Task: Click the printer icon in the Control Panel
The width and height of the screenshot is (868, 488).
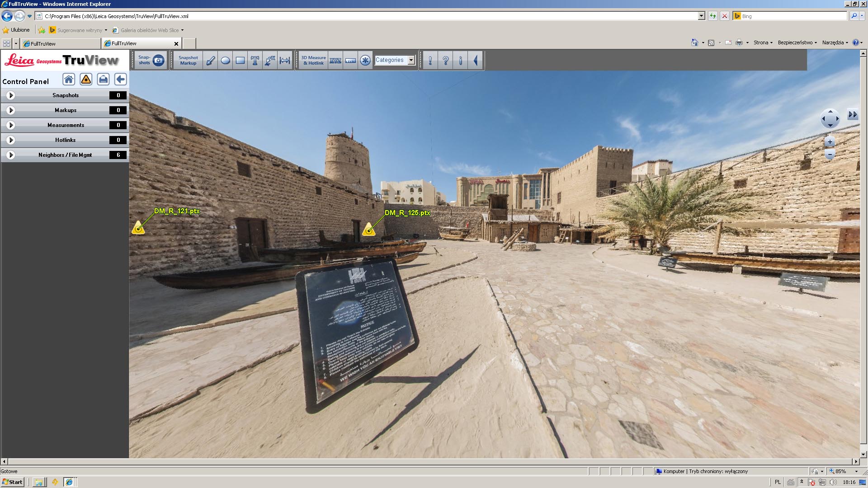Action: pos(103,79)
